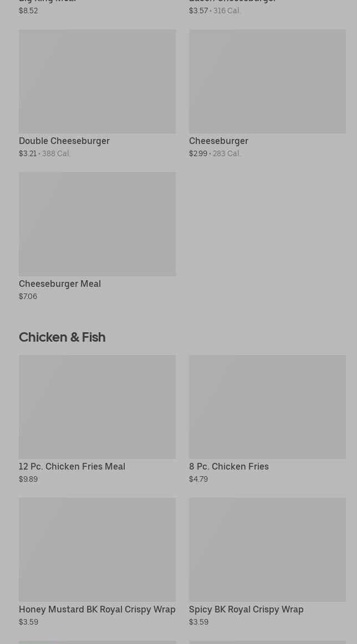This screenshot has width=357, height=644.
Task: Click the 8 Pc. Chicken Fries image
Action: [x=267, y=406]
